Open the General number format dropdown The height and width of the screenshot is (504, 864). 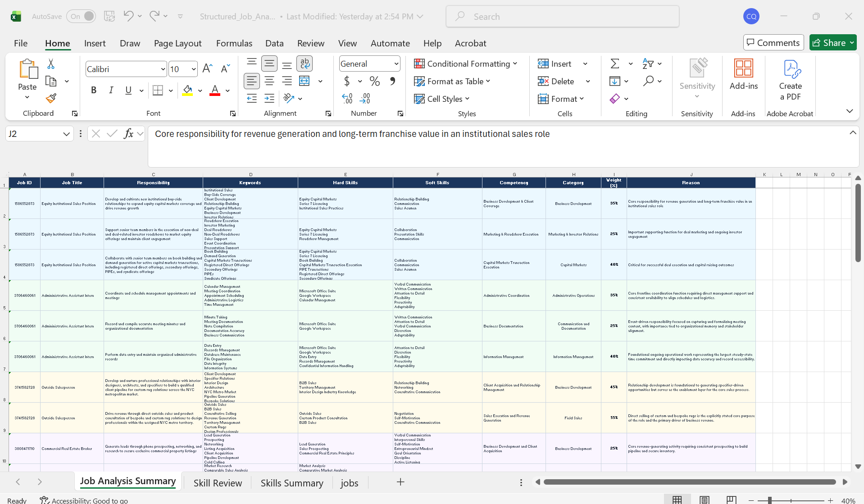pyautogui.click(x=396, y=64)
